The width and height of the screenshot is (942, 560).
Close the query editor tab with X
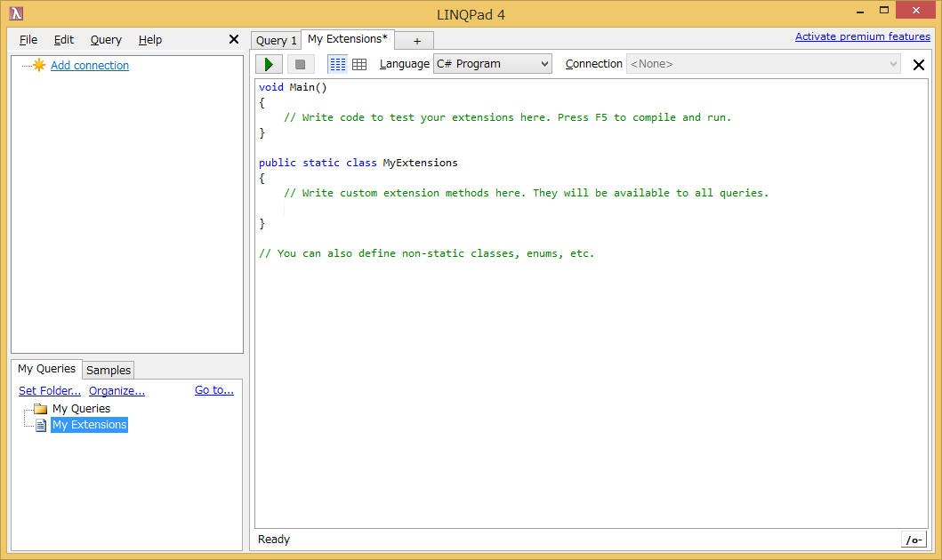coord(919,65)
